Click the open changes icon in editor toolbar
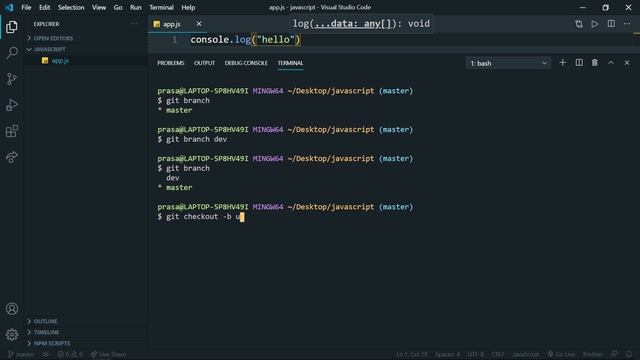The width and height of the screenshot is (640, 360). pyautogui.click(x=579, y=24)
